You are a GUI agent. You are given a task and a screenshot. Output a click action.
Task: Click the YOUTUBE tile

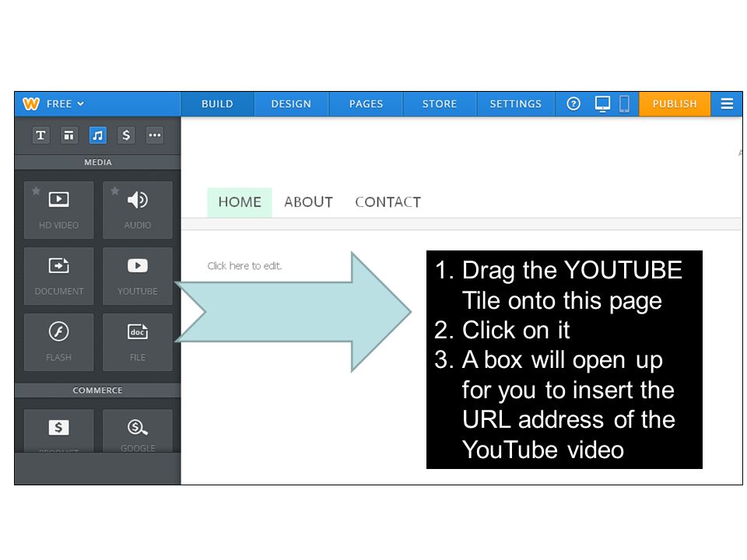pyautogui.click(x=138, y=275)
